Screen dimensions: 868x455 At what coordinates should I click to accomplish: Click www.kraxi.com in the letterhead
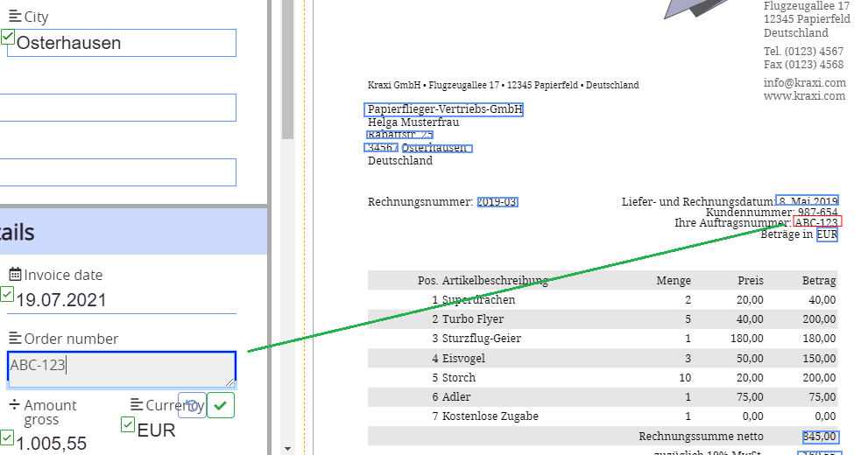804,96
